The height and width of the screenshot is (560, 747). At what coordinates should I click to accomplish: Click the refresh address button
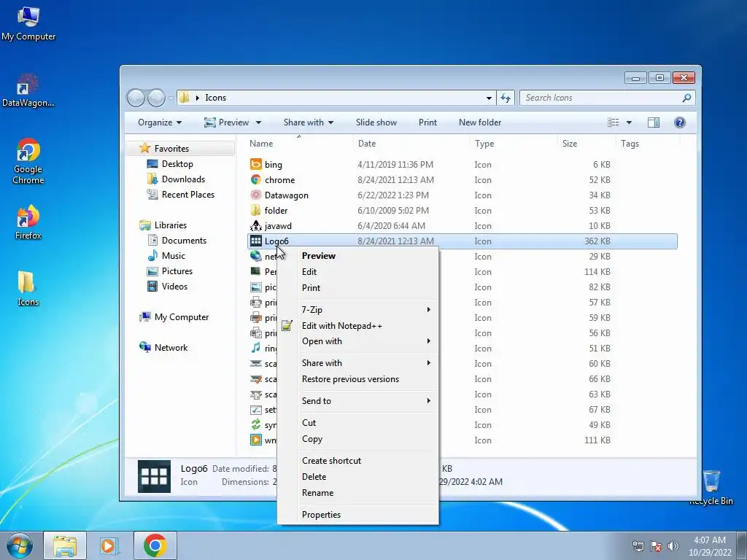506,98
